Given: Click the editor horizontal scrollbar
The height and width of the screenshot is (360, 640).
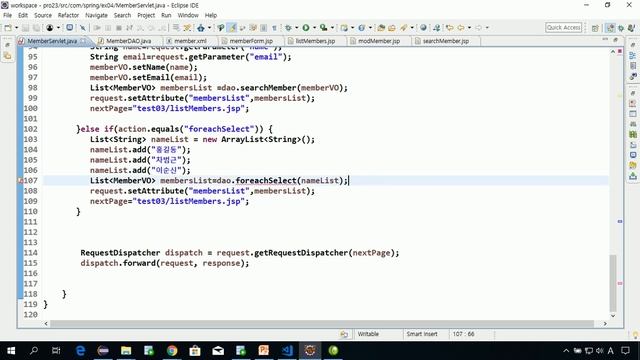Looking at the screenshot, I should (322, 324).
